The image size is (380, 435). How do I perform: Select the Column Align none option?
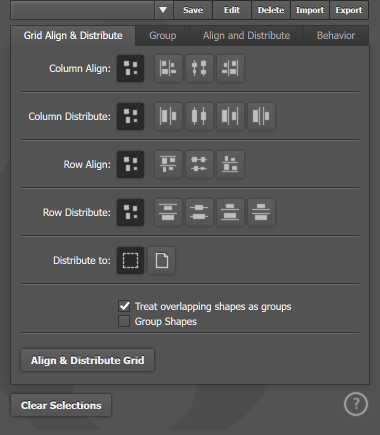click(x=130, y=68)
